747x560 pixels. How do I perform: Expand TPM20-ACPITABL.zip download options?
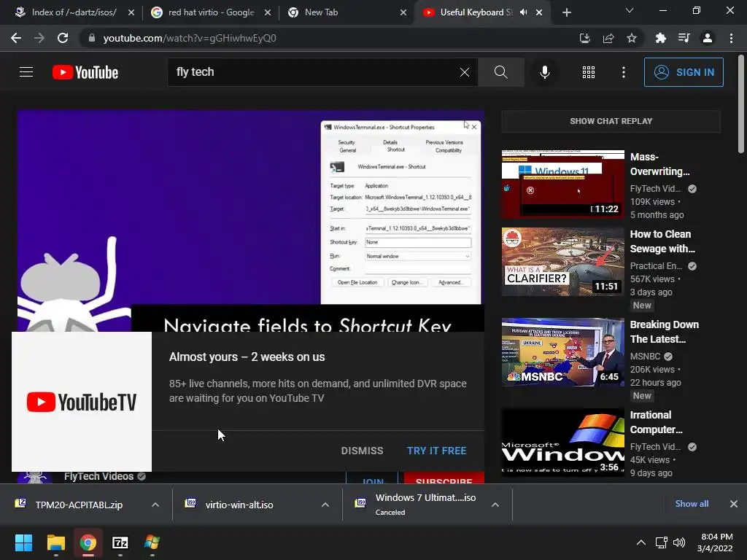[155, 505]
